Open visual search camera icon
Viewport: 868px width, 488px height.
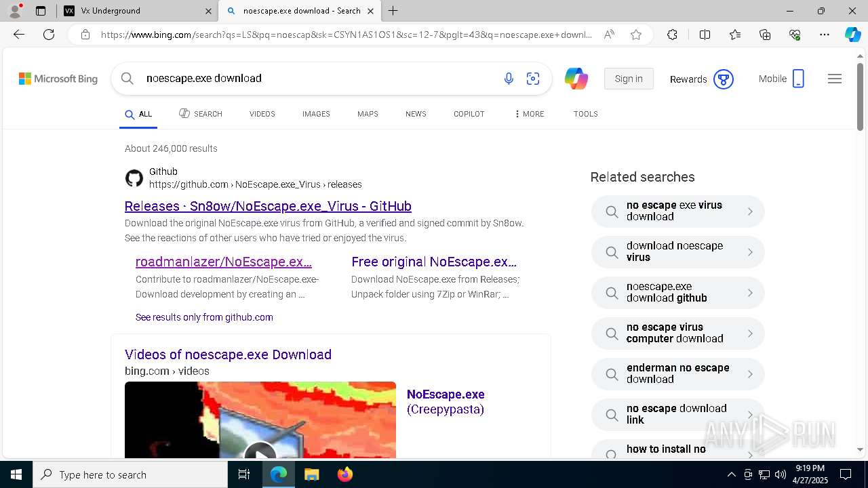(533, 79)
